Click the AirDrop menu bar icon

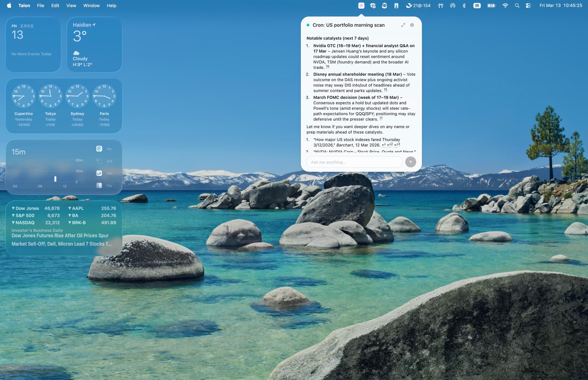click(x=452, y=6)
